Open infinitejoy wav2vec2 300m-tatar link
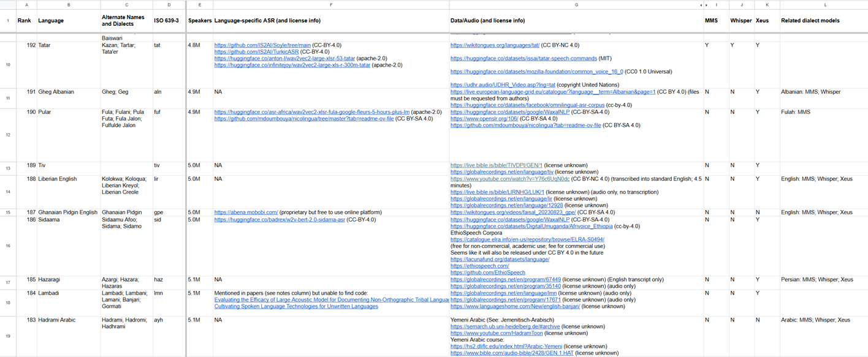The width and height of the screenshot is (868, 357). click(x=292, y=65)
